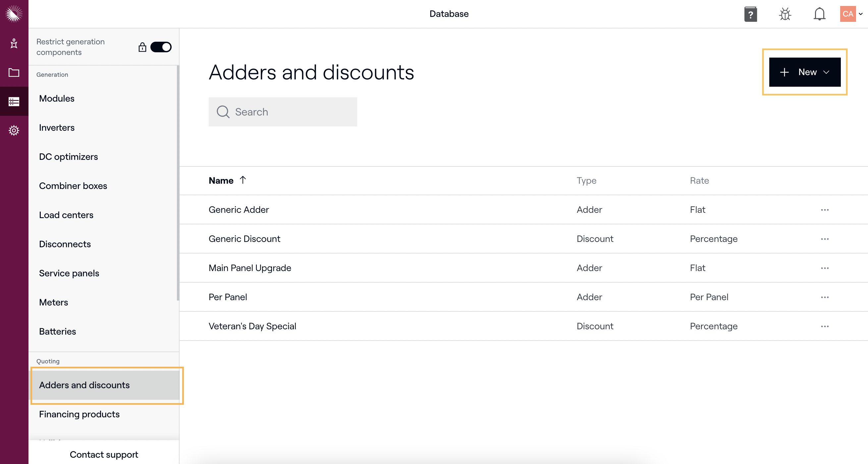Select Inverters in the Generation menu
The height and width of the screenshot is (464, 868).
pyautogui.click(x=57, y=128)
